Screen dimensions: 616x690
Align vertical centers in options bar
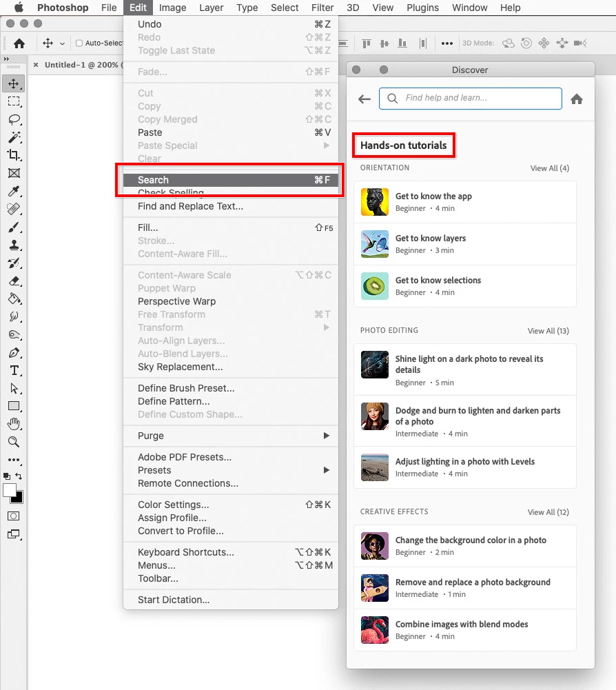pyautogui.click(x=384, y=43)
